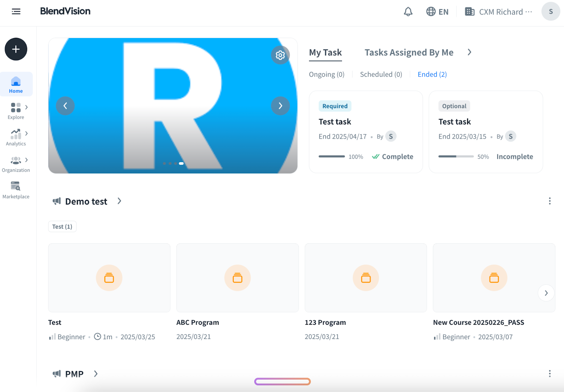The width and height of the screenshot is (564, 392).
Task: Expand the Demo test section chevron
Action: click(x=119, y=201)
